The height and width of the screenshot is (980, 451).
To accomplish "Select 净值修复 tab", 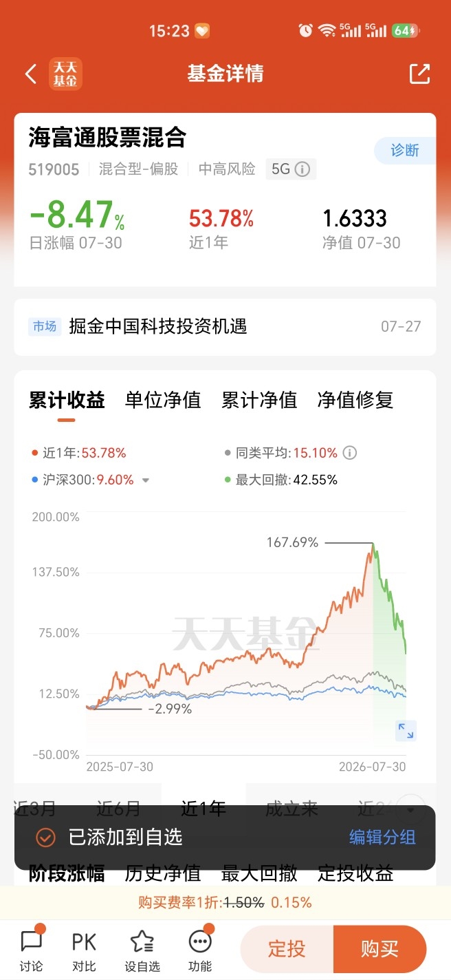I will click(355, 400).
